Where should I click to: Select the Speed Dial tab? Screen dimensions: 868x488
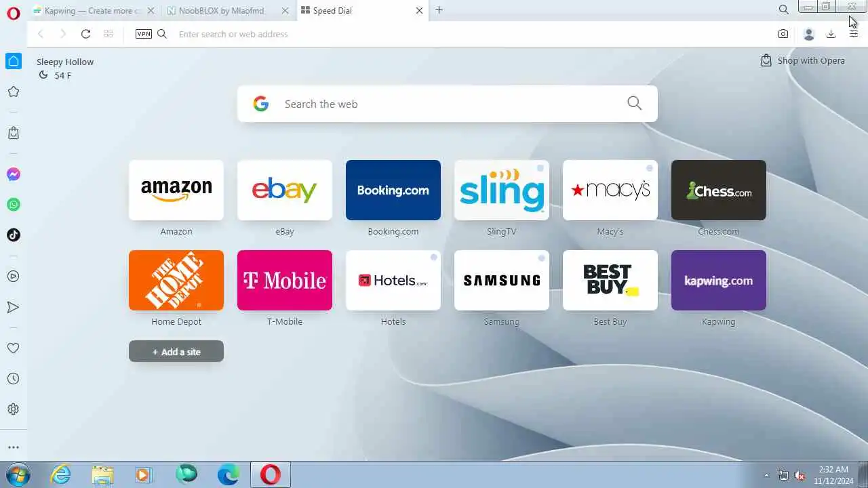(x=362, y=10)
